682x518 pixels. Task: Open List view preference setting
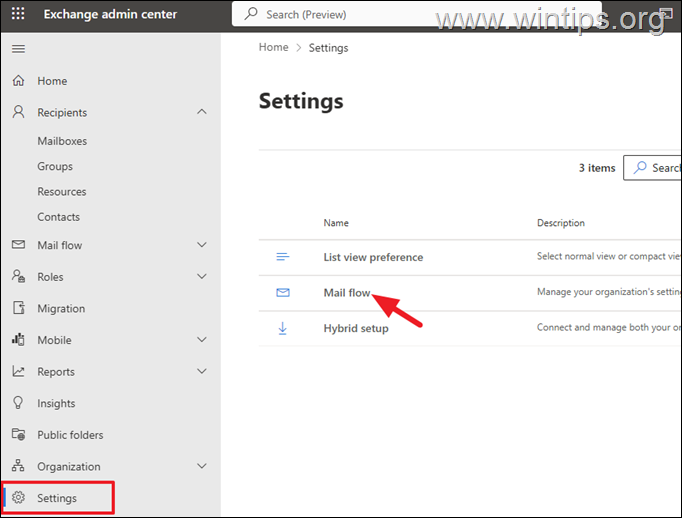[373, 257]
